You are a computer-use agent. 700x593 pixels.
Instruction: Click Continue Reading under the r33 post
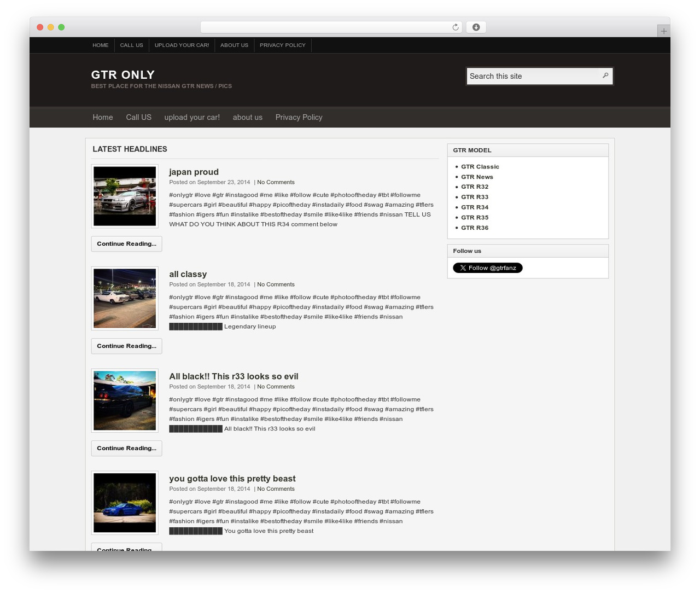click(126, 449)
